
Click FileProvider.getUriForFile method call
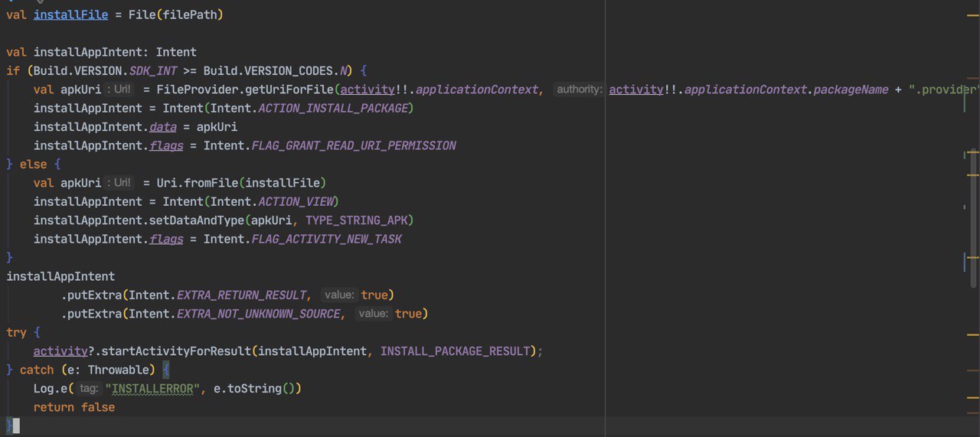pos(244,90)
